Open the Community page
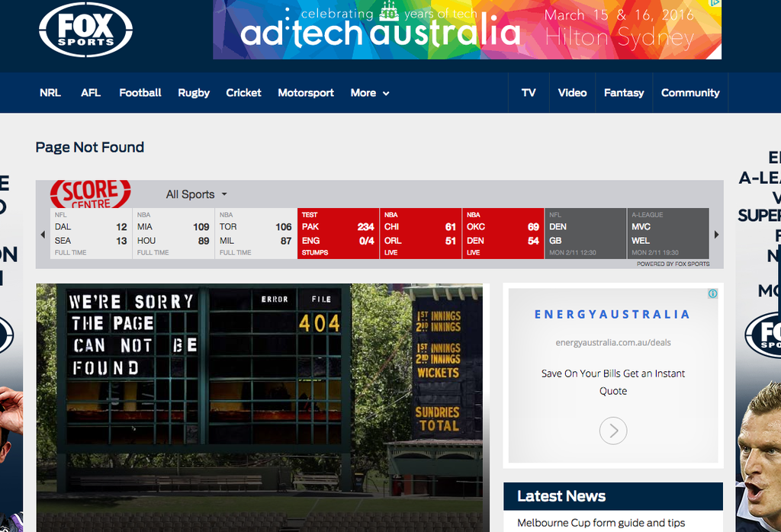Image resolution: width=781 pixels, height=532 pixels. 689,93
